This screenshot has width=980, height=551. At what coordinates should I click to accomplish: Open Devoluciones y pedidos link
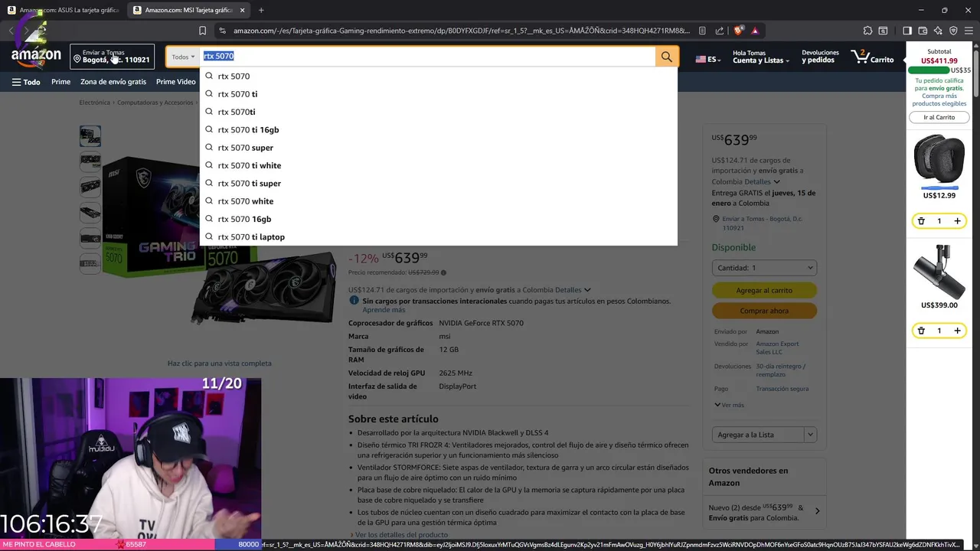pyautogui.click(x=820, y=57)
